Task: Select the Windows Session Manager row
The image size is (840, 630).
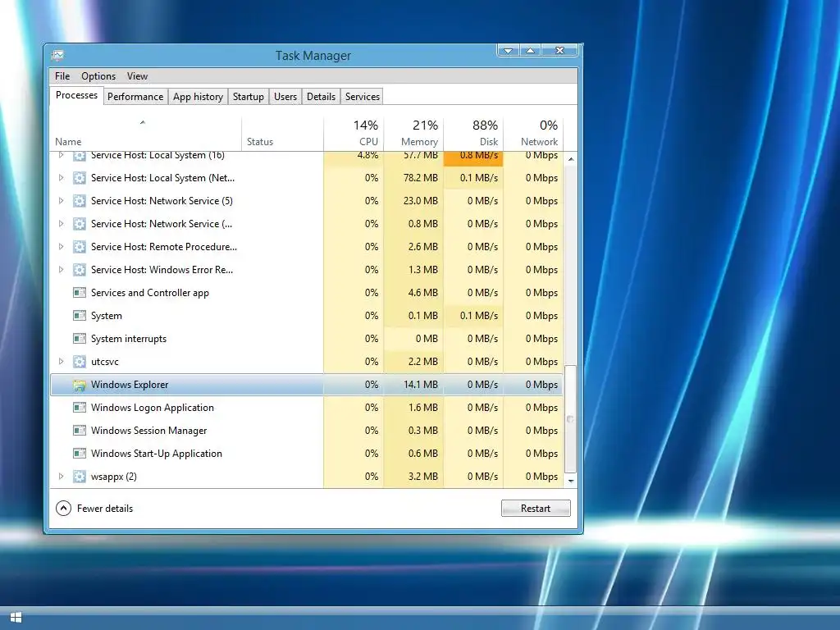Action: click(x=307, y=431)
